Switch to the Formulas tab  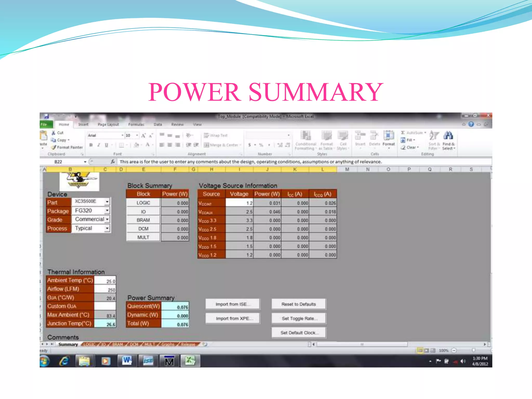(x=136, y=124)
